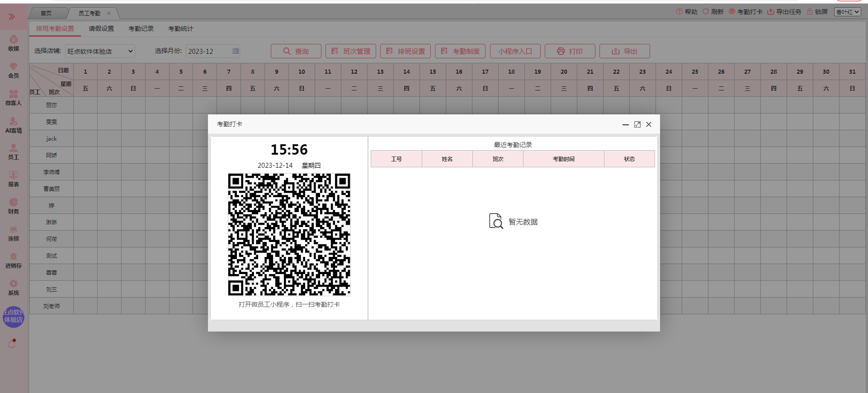Open the 系统 system settings module

(x=14, y=288)
